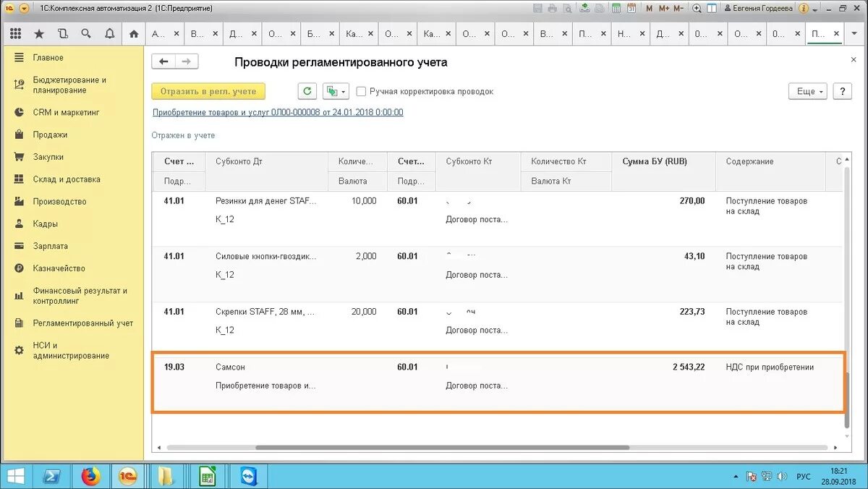Toggle the window layout panels icon
This screenshot has width=868, height=489.
[712, 8]
